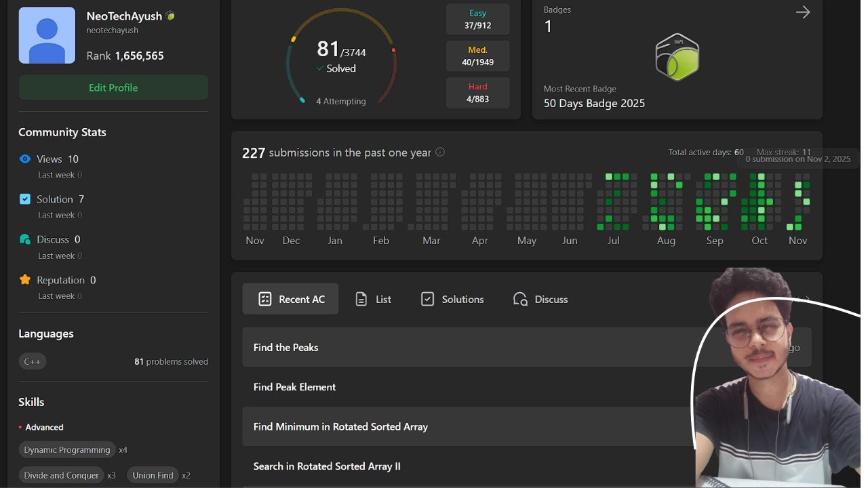Click the Jul label under the heatmap

tap(614, 241)
